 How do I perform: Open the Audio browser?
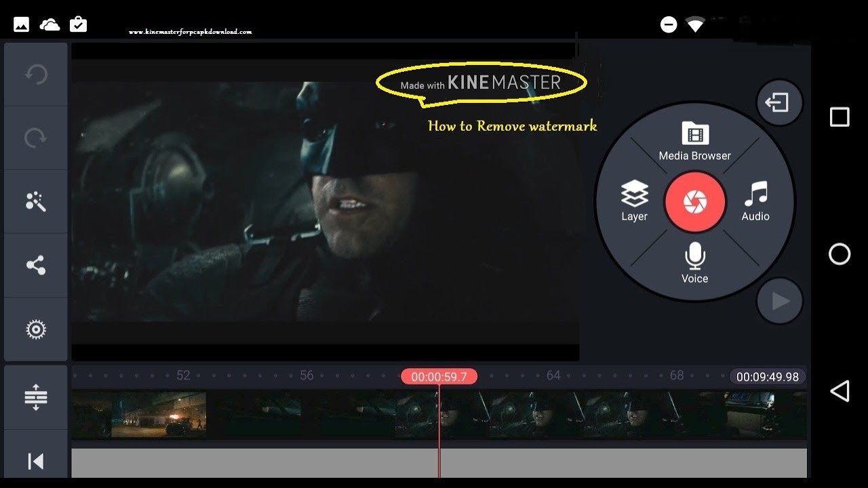755,201
